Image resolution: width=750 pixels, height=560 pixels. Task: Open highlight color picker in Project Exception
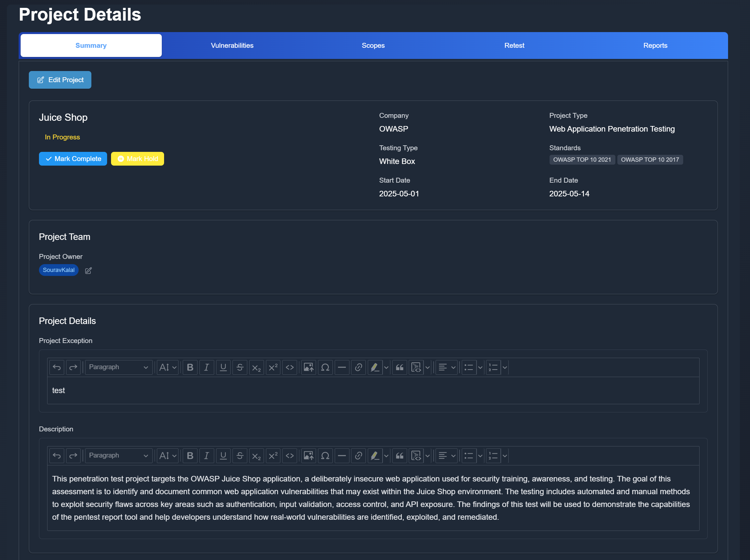click(386, 367)
